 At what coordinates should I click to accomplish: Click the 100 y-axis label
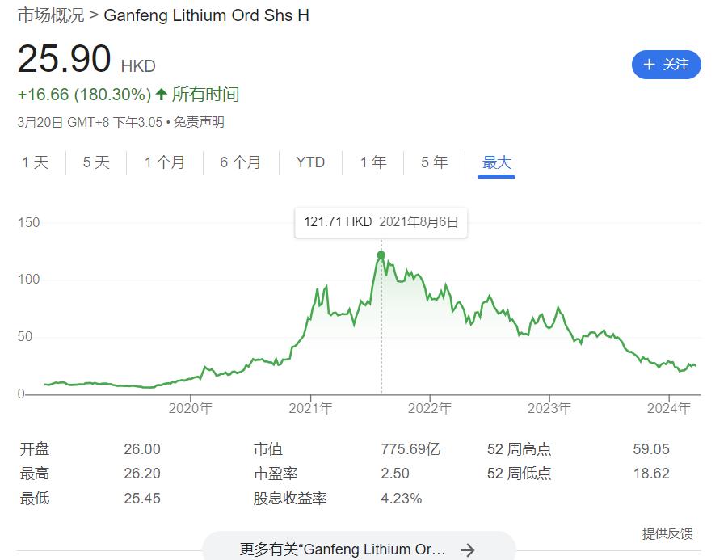click(x=29, y=280)
